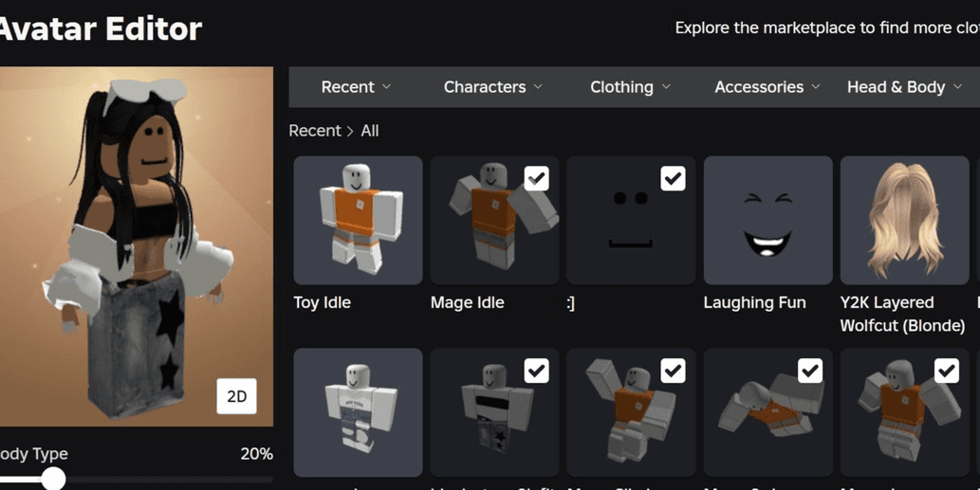Select the rightmost second-row Mage animation thumbnail
This screenshot has height=490, width=980.
[904, 412]
